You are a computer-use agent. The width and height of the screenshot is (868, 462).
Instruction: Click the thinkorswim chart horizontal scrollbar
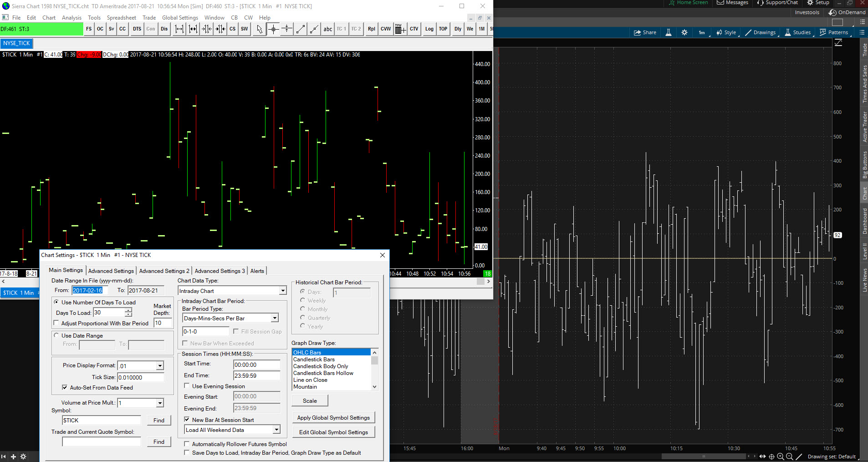tap(704, 456)
